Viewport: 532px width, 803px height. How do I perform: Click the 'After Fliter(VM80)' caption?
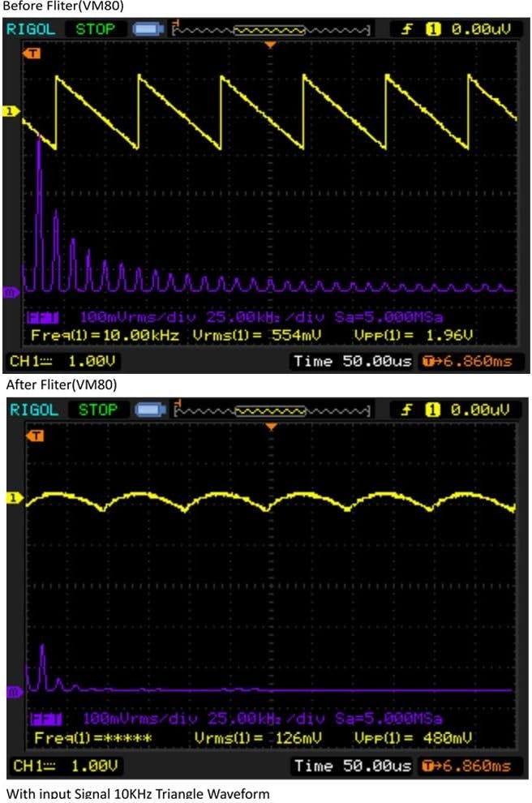coord(62,384)
